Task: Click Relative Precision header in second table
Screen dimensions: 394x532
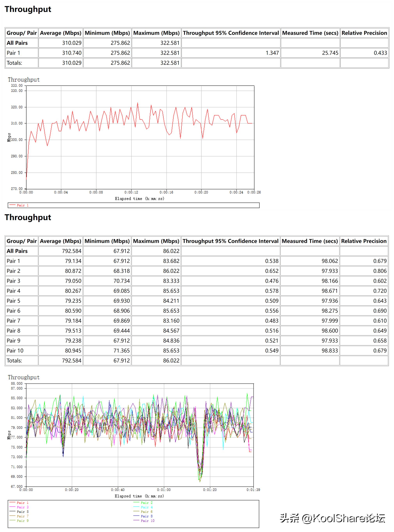Action: 364,241
